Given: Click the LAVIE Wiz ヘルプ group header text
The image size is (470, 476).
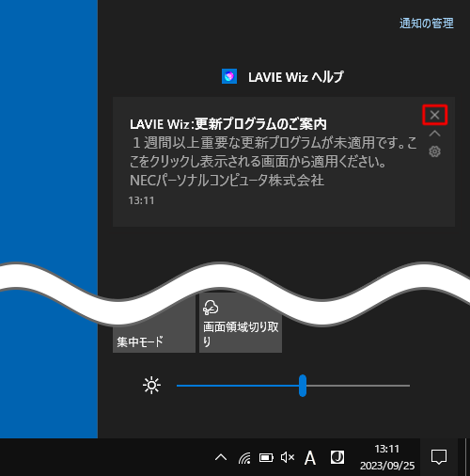Looking at the screenshot, I should click(x=295, y=77).
